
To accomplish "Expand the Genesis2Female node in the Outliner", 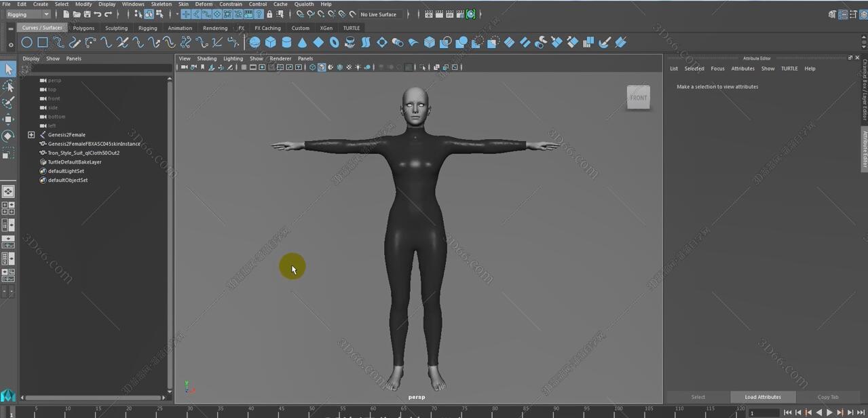I will pos(31,134).
